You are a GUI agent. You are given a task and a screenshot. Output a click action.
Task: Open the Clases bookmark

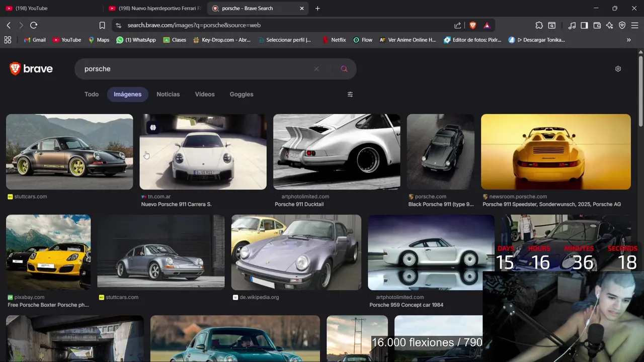[x=175, y=40]
